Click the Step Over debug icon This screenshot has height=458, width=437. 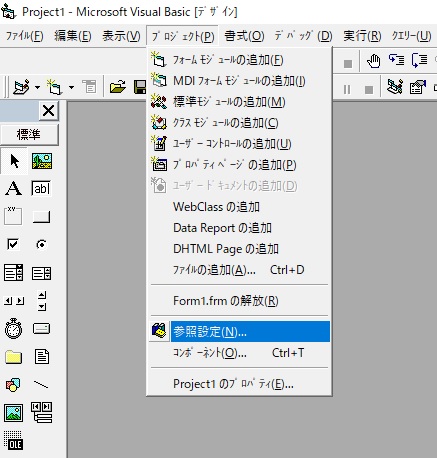click(419, 60)
